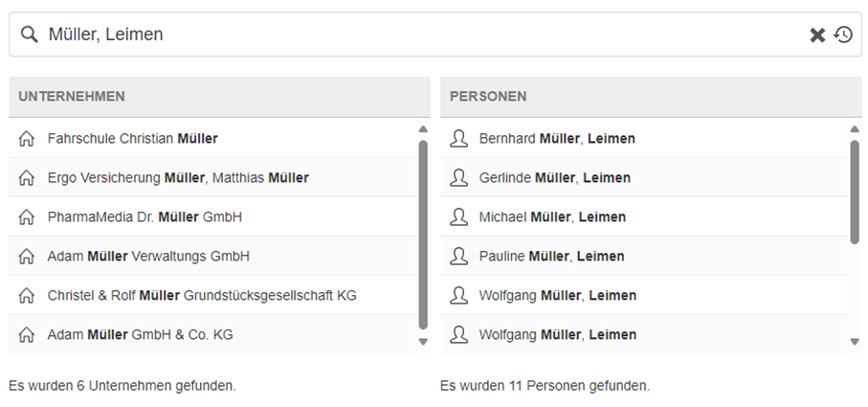The width and height of the screenshot is (868, 407).
Task: Clear the search field with X icon
Action: 817,34
